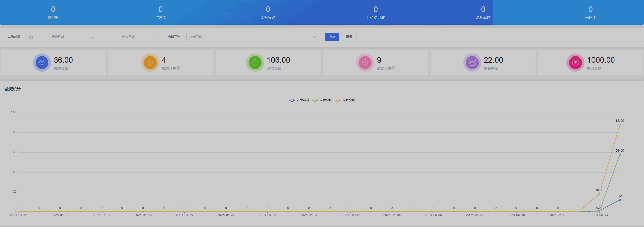This screenshot has width=644, height=227.
Task: Click the magenta 充值金额 recharge icon
Action: pos(575,62)
